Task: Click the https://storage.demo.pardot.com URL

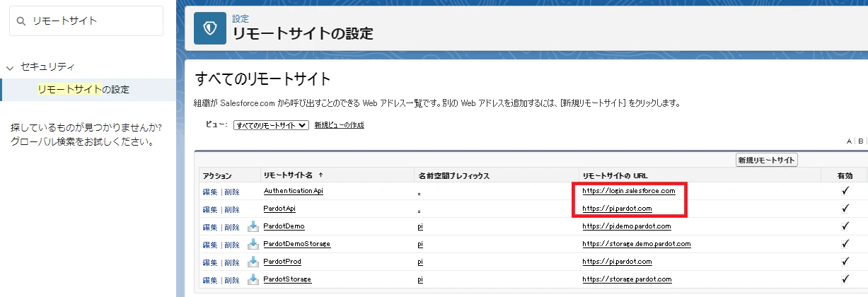Action: pos(636,244)
